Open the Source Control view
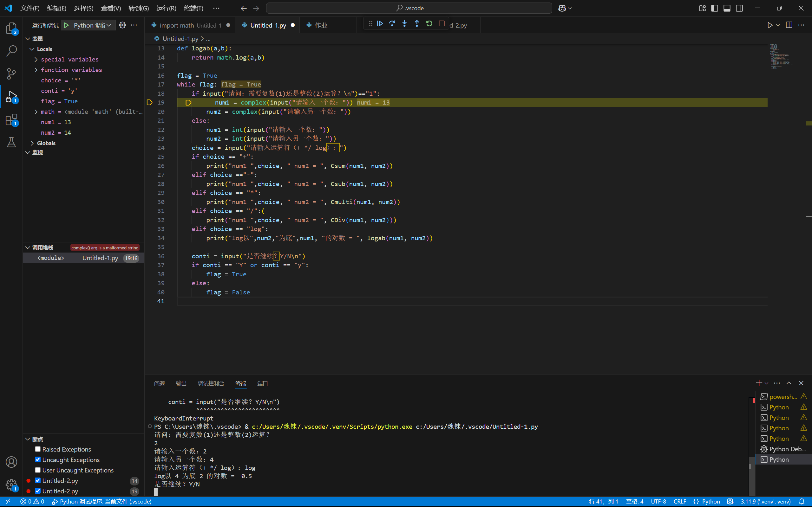Viewport: 812px width, 507px height. click(x=11, y=74)
